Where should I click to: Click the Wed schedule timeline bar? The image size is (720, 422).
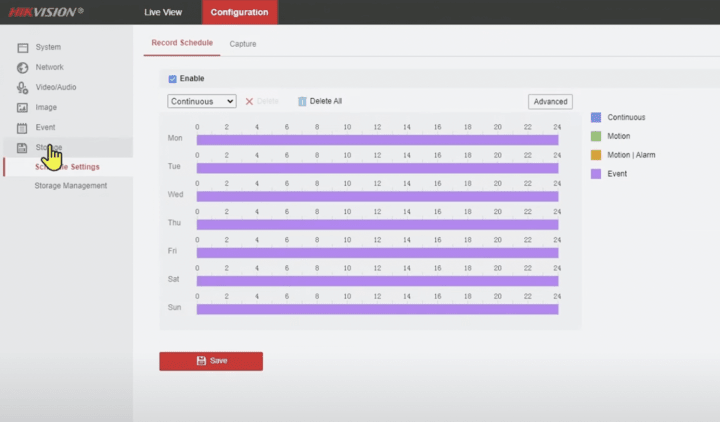(377, 196)
